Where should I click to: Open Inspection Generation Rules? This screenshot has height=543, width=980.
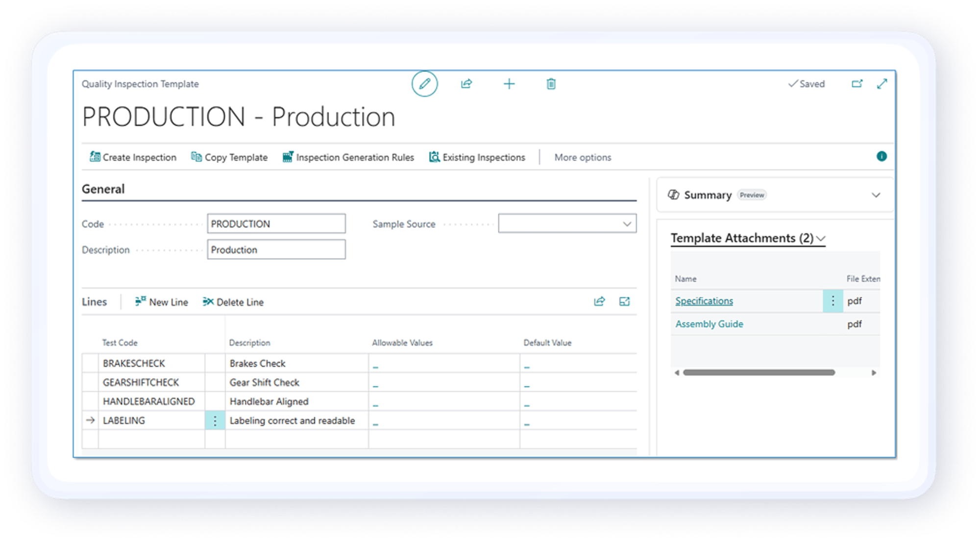click(348, 157)
